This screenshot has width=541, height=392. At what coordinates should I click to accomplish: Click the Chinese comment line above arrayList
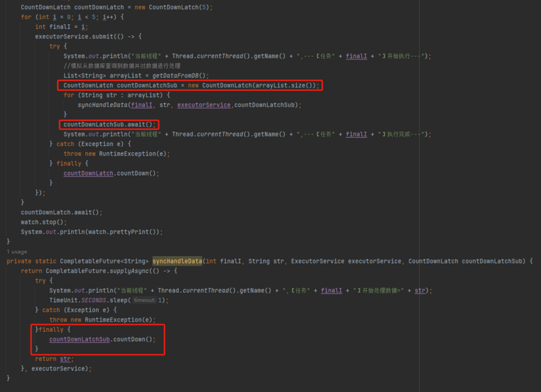tap(122, 66)
